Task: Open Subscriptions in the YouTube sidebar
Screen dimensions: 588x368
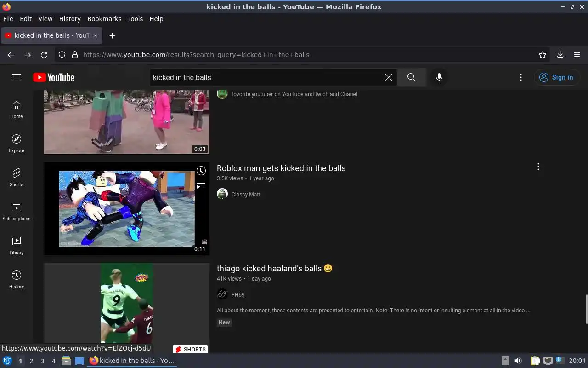Action: [x=17, y=212]
